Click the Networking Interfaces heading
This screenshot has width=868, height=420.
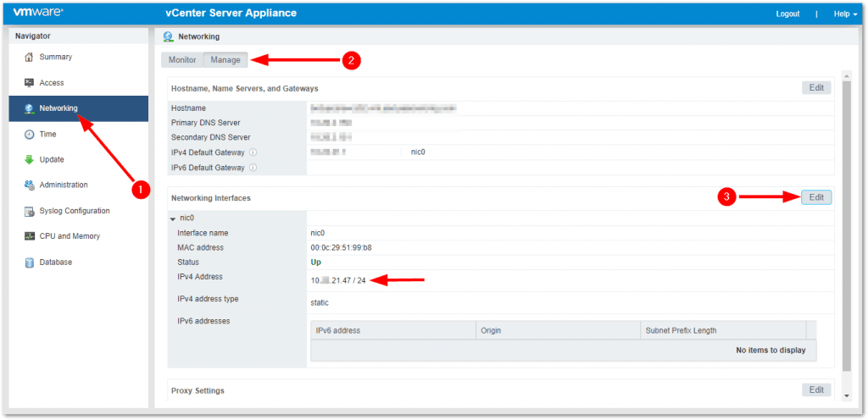click(211, 198)
